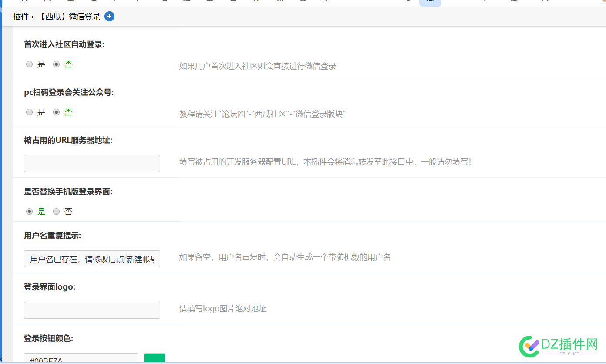
Task: Click the 是否替换手机版登录界面 label
Action: [68, 192]
